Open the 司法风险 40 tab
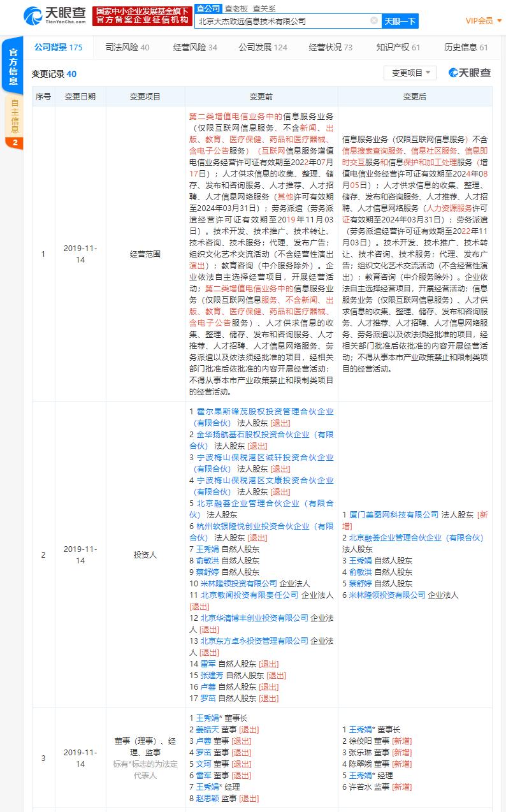Screen dimensions: 506x812 (127, 47)
